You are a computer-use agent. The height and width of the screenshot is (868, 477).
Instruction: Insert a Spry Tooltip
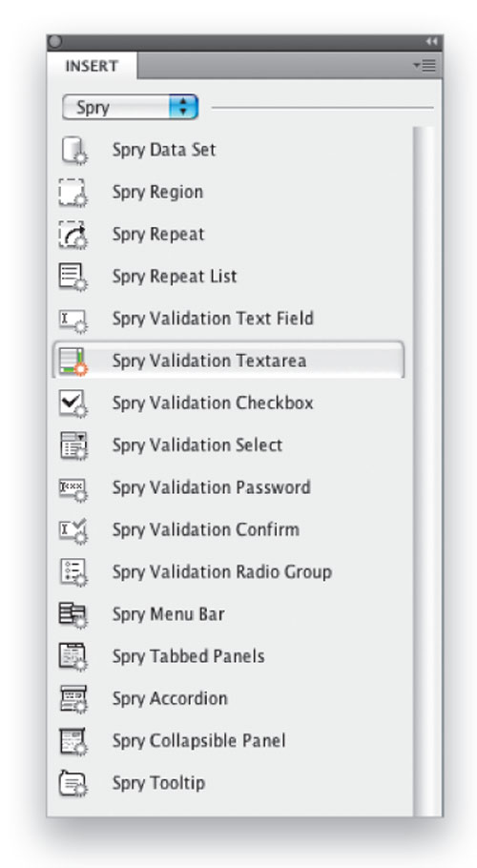[158, 783]
